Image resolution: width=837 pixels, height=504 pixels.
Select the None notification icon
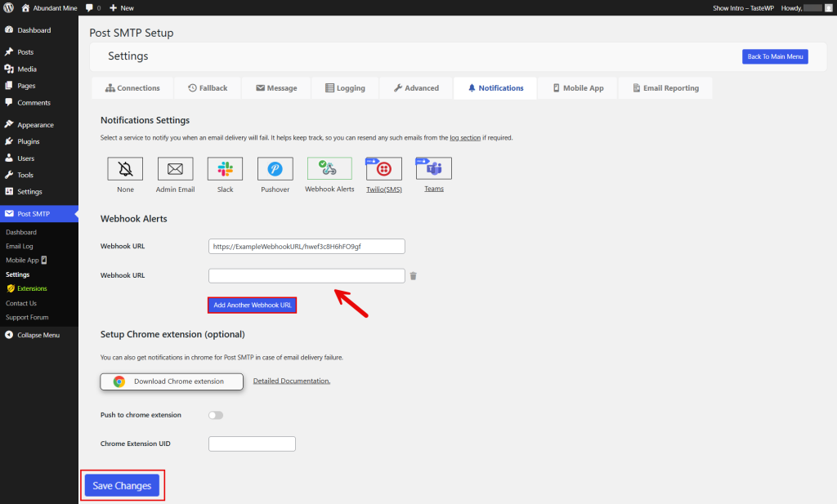coord(125,169)
